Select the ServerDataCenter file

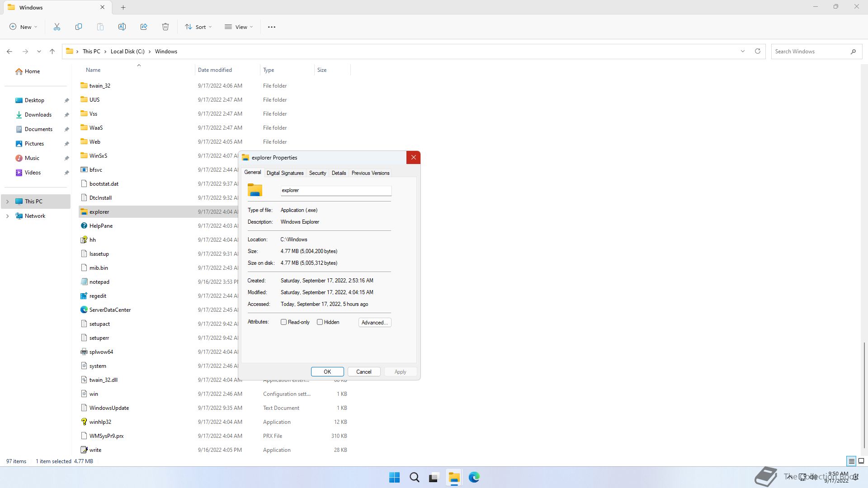110,310
